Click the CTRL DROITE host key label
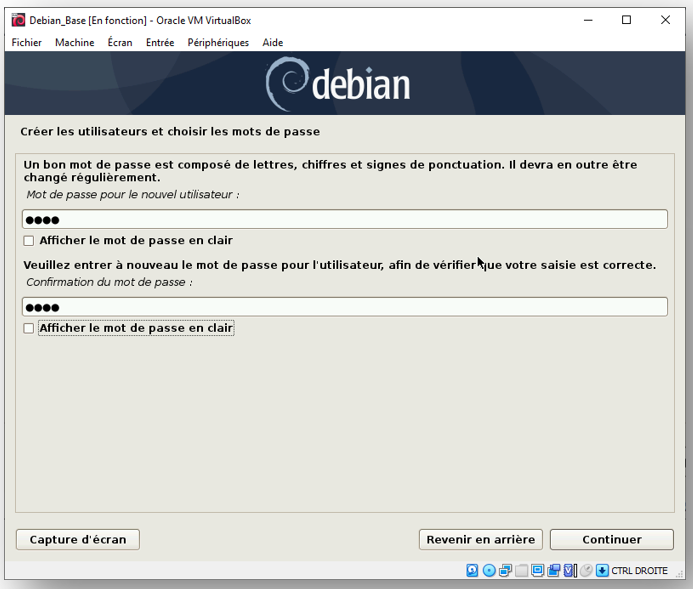Screen dimensions: 693x589 coord(639,571)
